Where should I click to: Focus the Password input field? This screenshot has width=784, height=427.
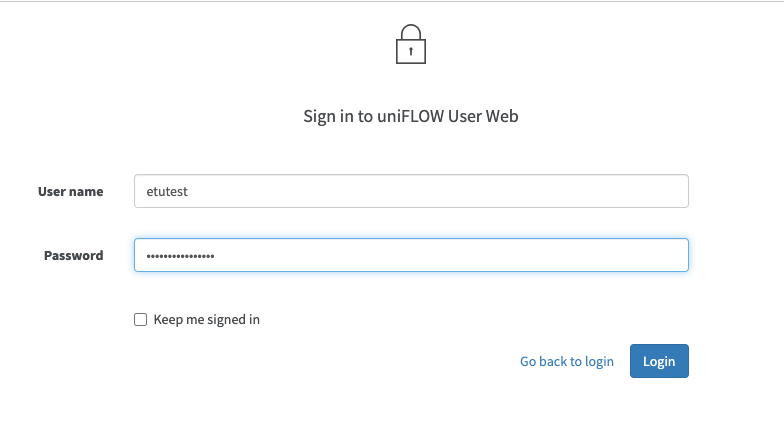411,255
